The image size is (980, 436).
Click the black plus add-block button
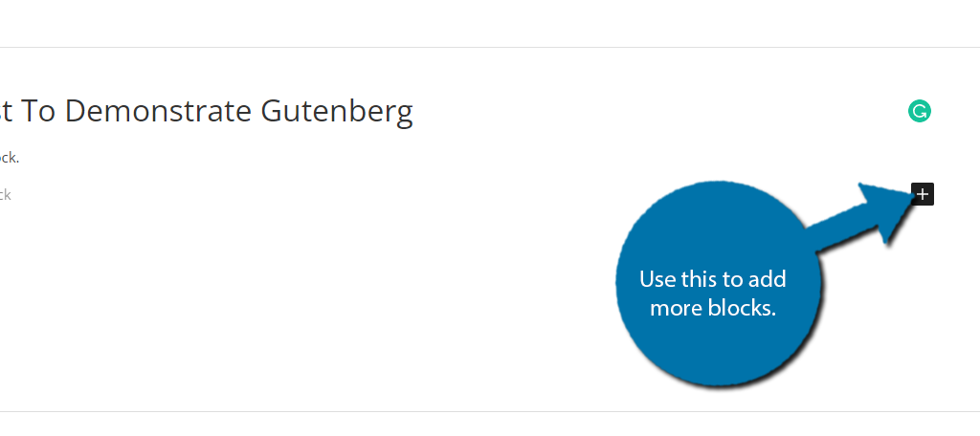click(923, 194)
